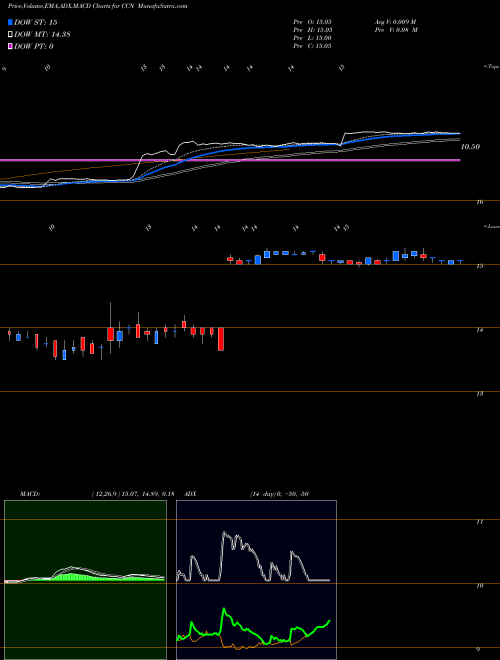Click the ADX indicator chart panel
The width and height of the screenshot is (500, 660).
point(256,580)
